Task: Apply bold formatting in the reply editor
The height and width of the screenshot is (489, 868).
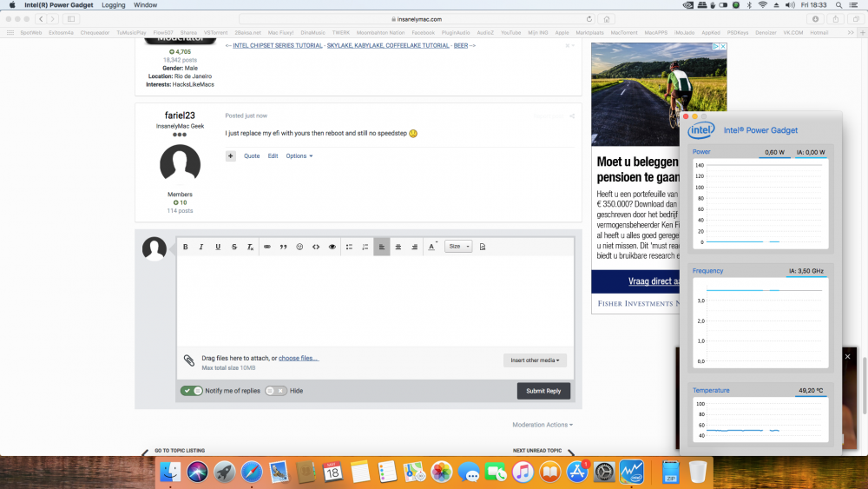Action: (x=186, y=247)
